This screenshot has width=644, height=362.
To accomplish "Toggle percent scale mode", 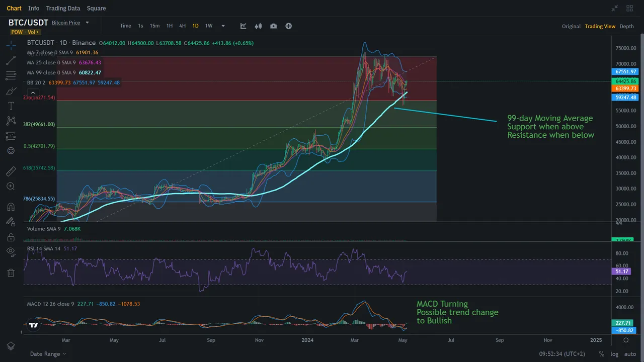I will [x=601, y=354].
